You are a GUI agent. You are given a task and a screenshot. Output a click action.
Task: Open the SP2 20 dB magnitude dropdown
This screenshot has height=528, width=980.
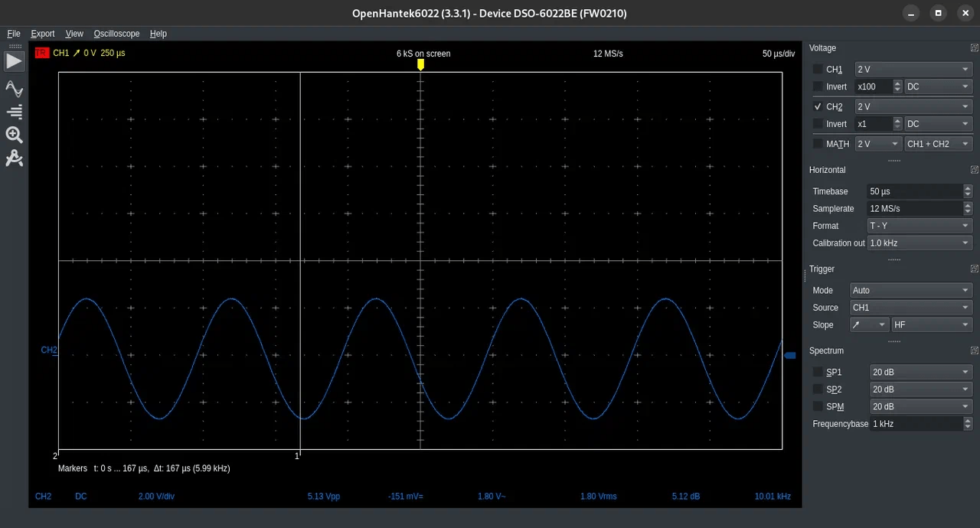coord(921,389)
